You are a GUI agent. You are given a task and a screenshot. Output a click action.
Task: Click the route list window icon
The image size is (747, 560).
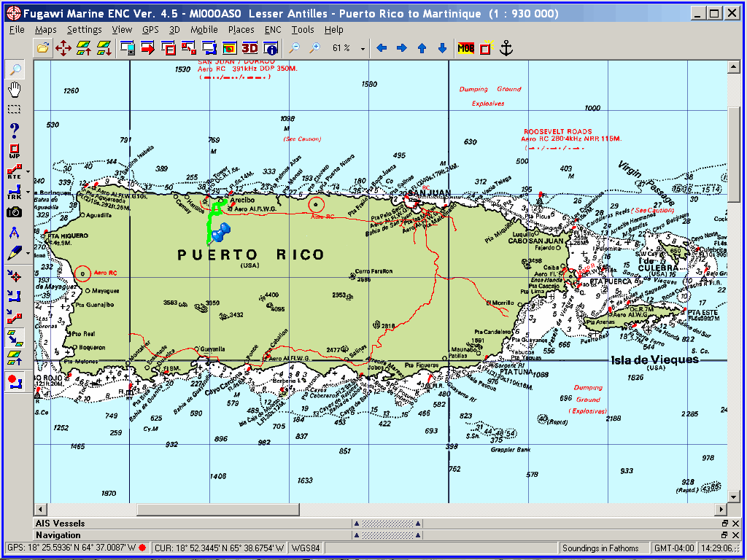click(x=189, y=47)
